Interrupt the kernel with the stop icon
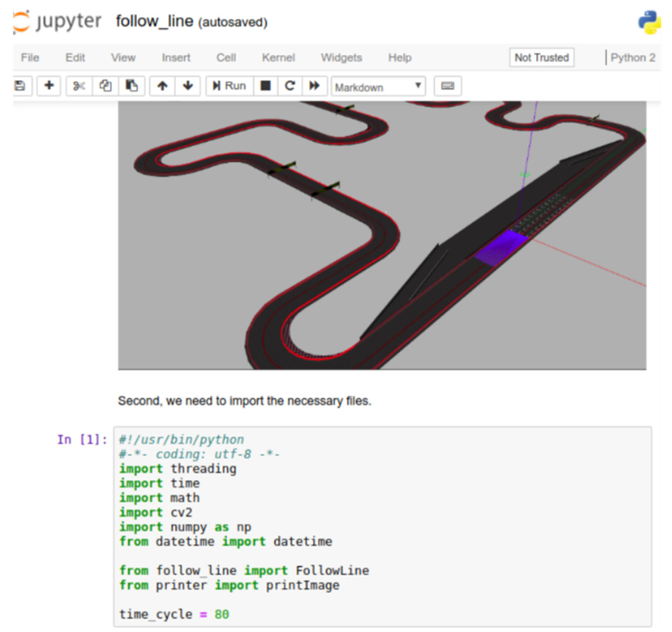 click(x=266, y=86)
